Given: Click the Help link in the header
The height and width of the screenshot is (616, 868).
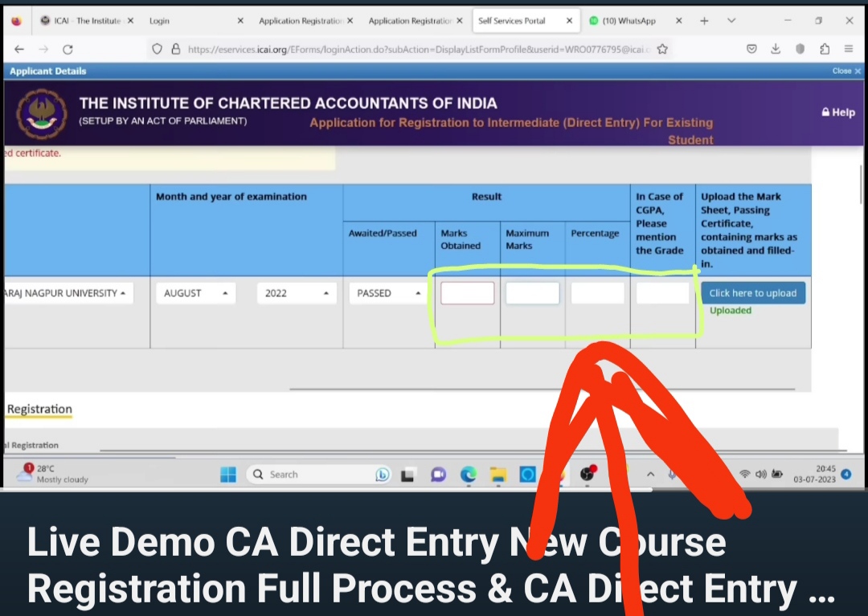Looking at the screenshot, I should (837, 112).
